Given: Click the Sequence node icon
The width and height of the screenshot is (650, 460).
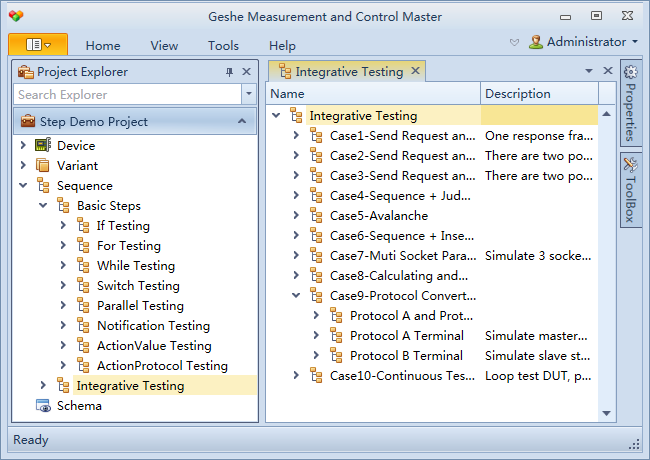Looking at the screenshot, I should pyautogui.click(x=43, y=185).
